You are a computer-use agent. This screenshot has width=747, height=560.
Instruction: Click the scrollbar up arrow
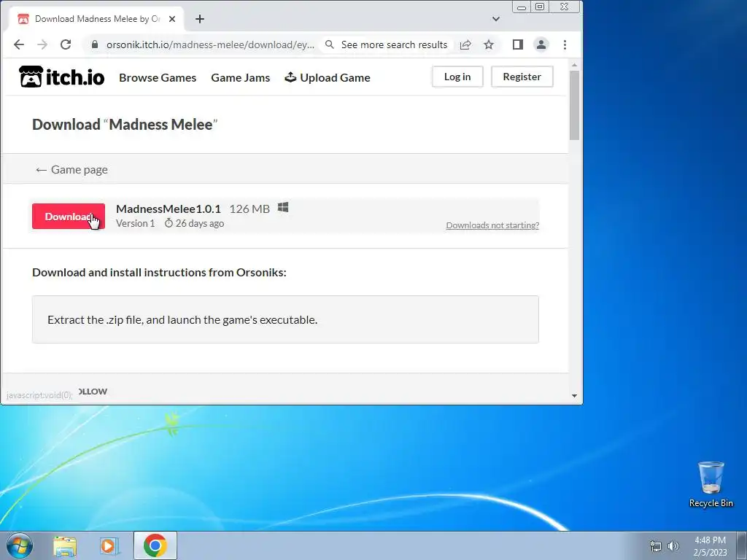coord(574,65)
